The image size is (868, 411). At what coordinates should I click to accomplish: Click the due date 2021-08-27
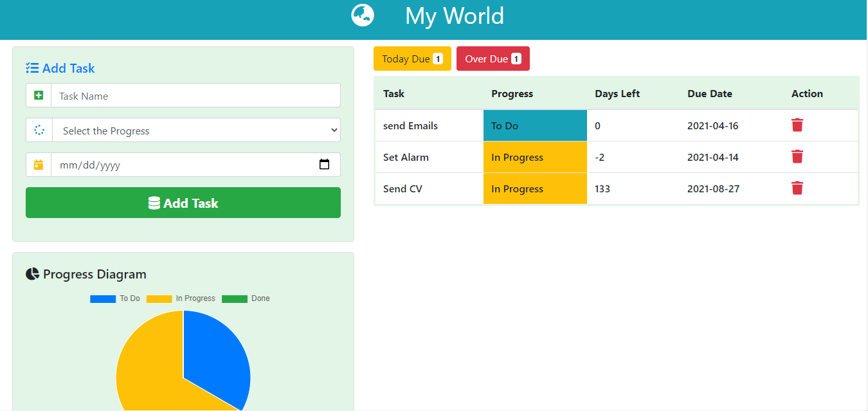point(713,188)
